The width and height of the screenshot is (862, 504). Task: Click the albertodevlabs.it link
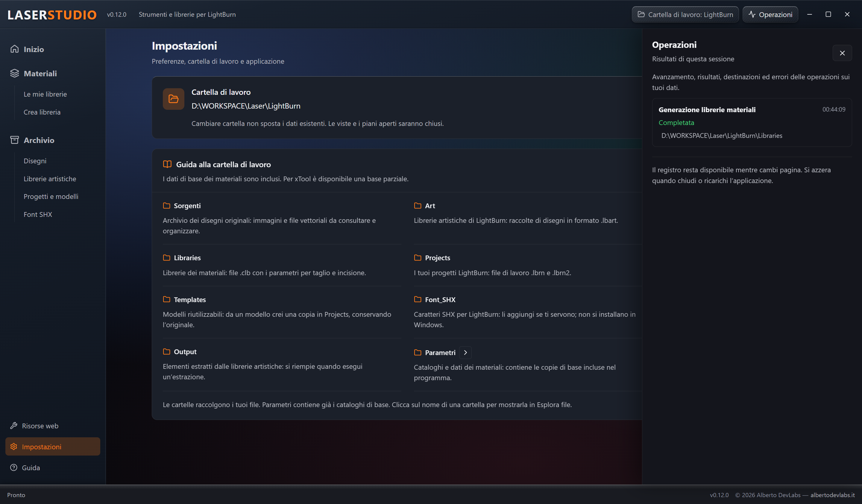833,495
